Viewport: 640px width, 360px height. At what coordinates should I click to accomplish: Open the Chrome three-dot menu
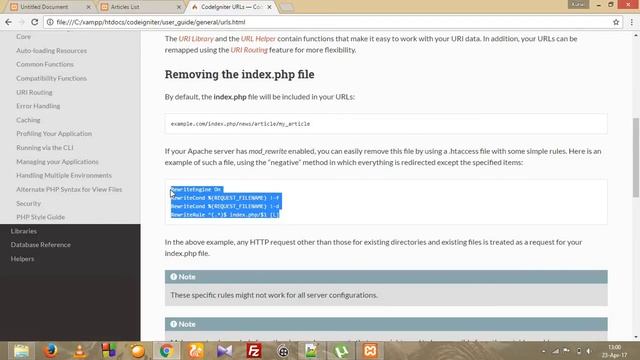tap(631, 22)
